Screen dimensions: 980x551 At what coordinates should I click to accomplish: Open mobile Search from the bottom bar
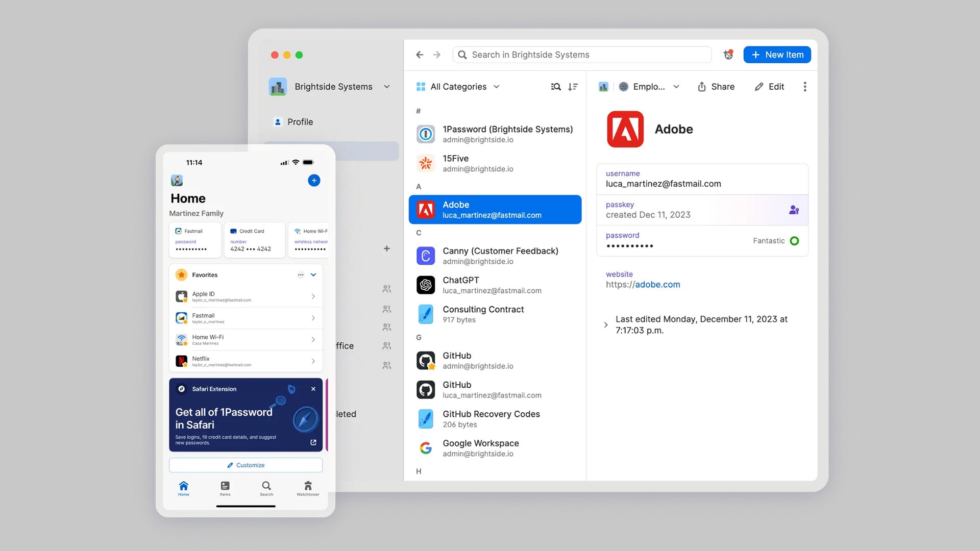266,489
